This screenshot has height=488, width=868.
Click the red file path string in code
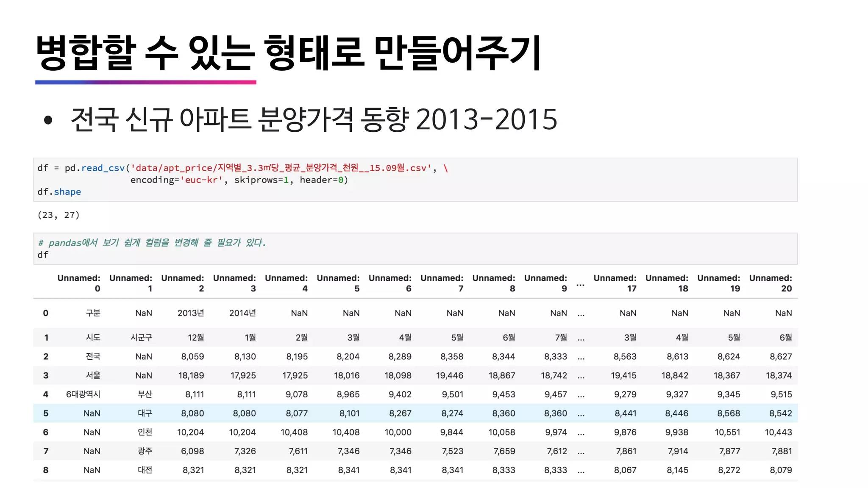[281, 168]
